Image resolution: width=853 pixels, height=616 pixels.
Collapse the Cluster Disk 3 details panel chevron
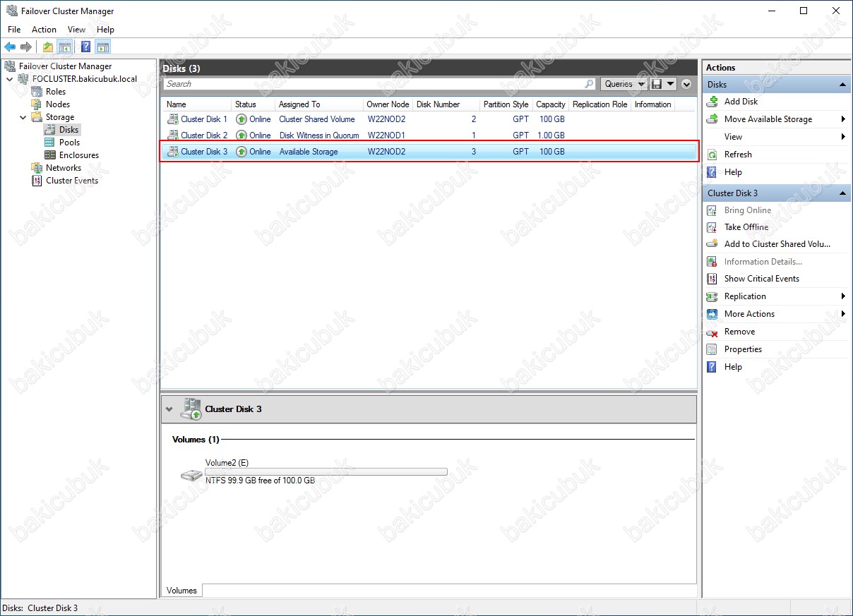(x=168, y=409)
